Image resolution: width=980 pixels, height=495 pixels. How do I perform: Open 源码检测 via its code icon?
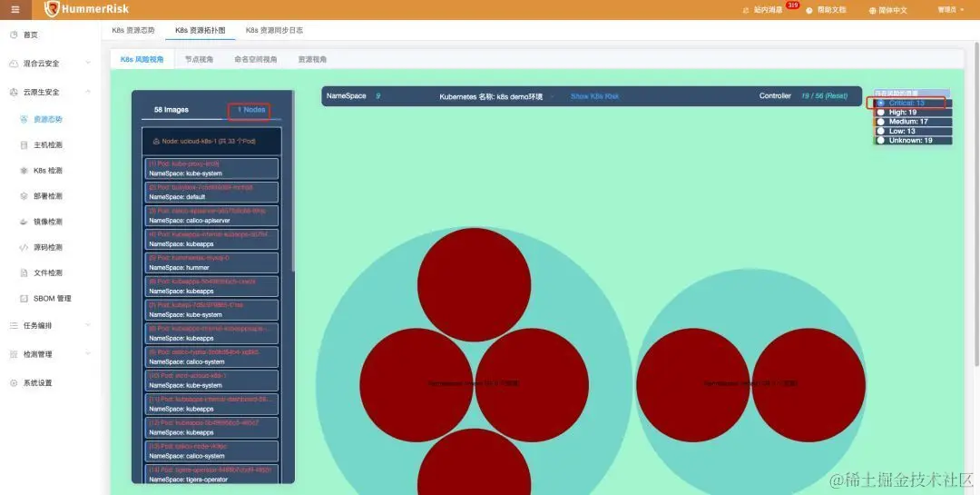coord(24,247)
